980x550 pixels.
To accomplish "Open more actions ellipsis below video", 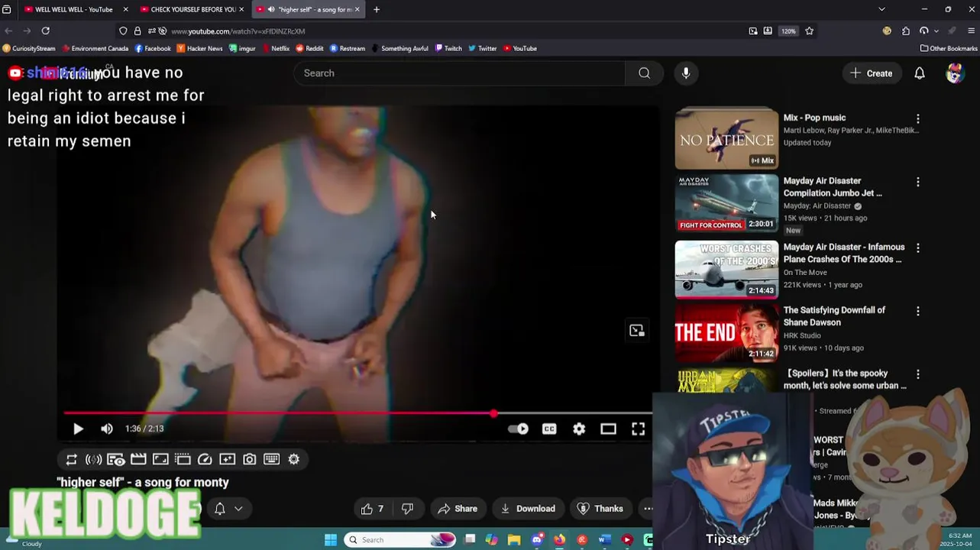I will pos(648,509).
